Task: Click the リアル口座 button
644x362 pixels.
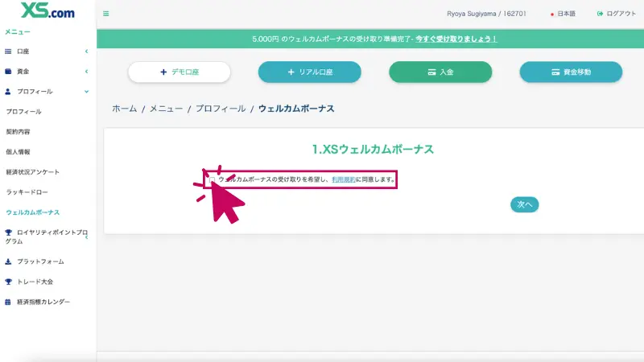Action: [x=310, y=72]
